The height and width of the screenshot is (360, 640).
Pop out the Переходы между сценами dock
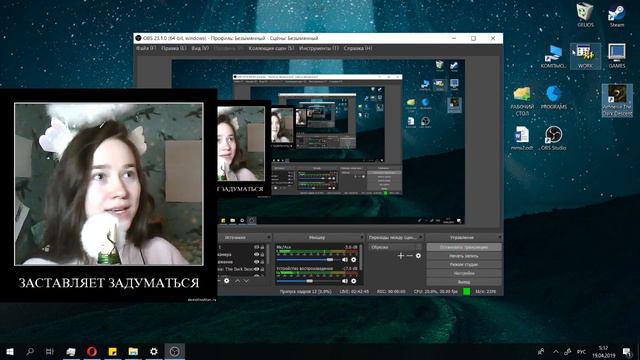pyautogui.click(x=421, y=237)
